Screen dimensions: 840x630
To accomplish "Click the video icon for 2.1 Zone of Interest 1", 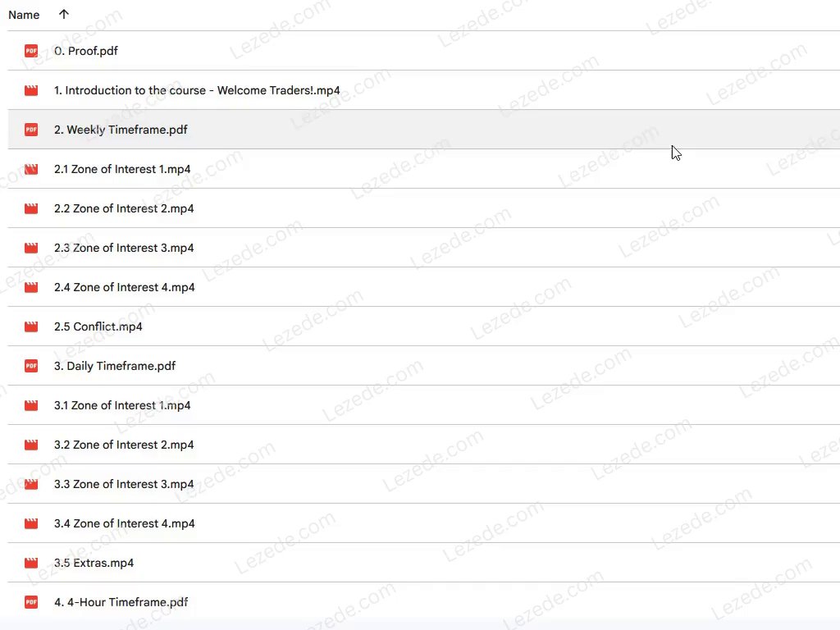I will 31,169.
